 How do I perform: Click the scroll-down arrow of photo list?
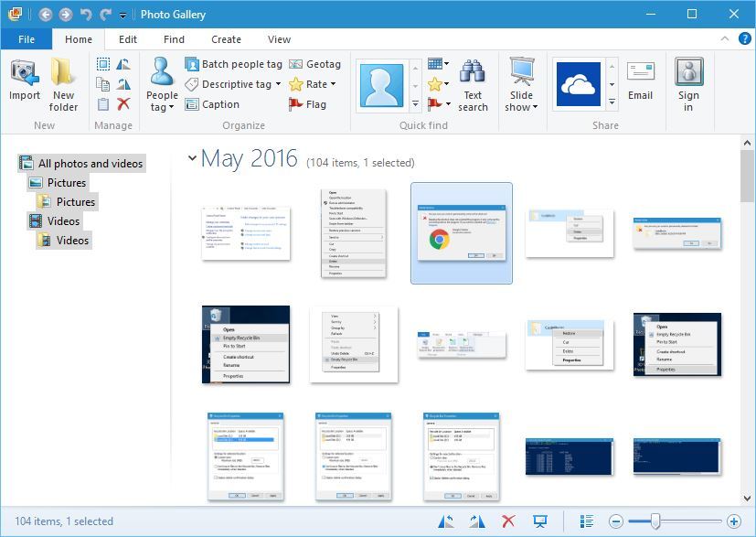coord(747,498)
